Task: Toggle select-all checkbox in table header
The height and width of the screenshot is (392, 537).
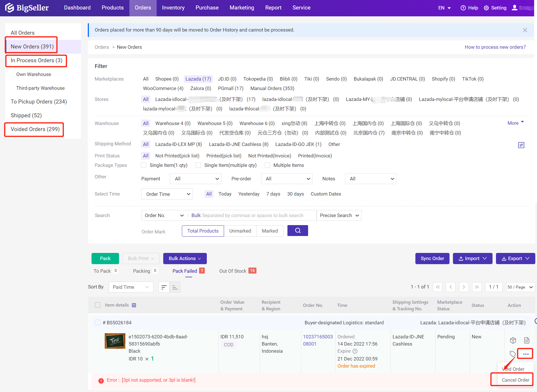Action: [98, 305]
